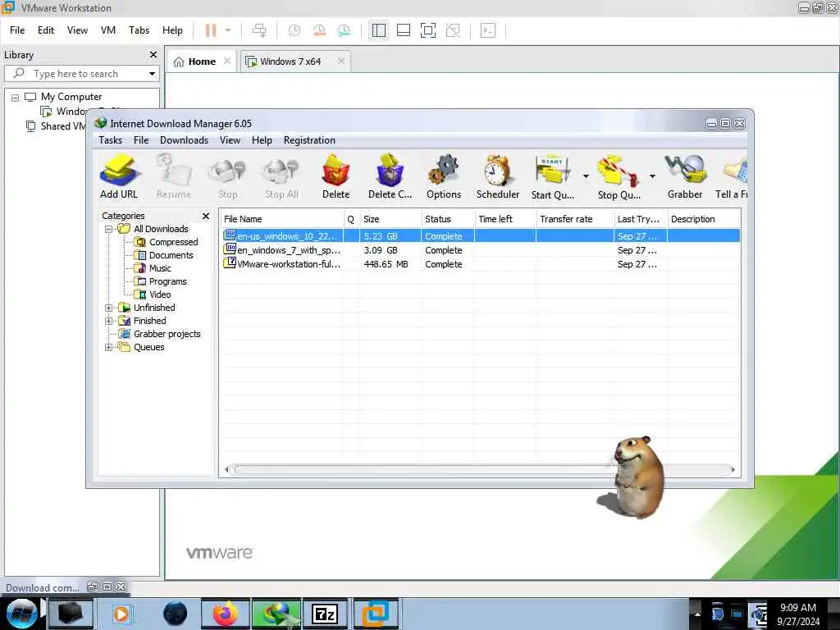The image size is (840, 630).
Task: Open the Tabs menu in VMware
Action: point(139,30)
